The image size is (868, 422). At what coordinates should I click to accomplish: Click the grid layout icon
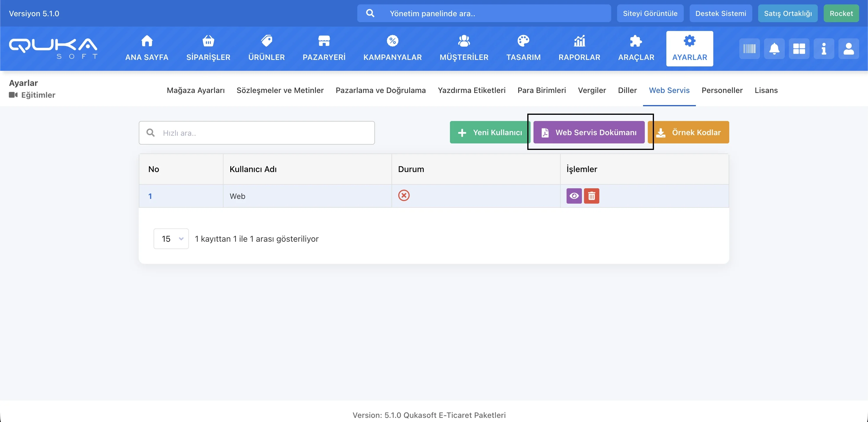tap(799, 49)
